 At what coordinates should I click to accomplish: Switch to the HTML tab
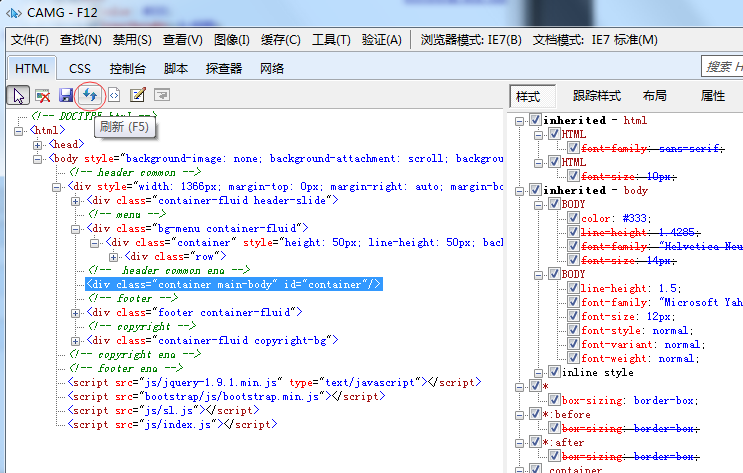[32, 69]
